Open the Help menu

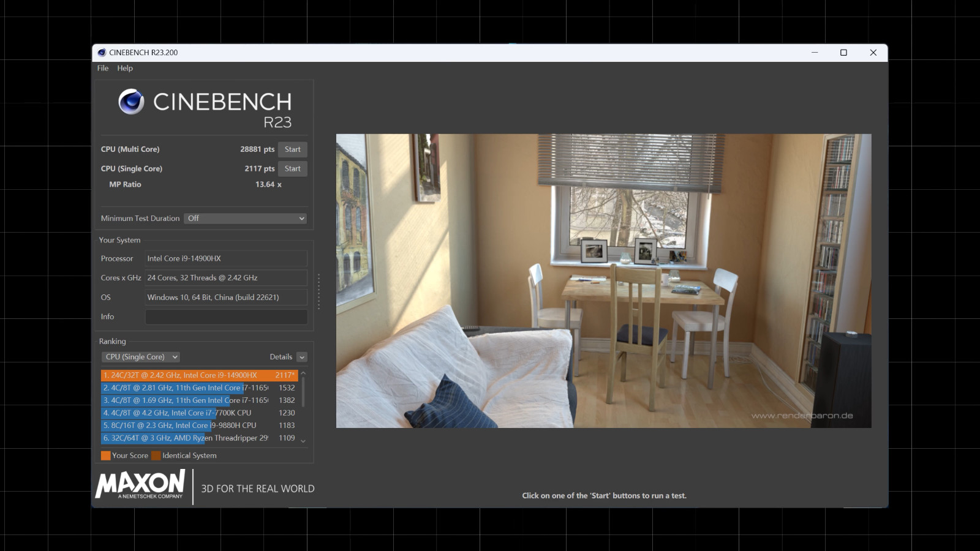[x=125, y=68]
